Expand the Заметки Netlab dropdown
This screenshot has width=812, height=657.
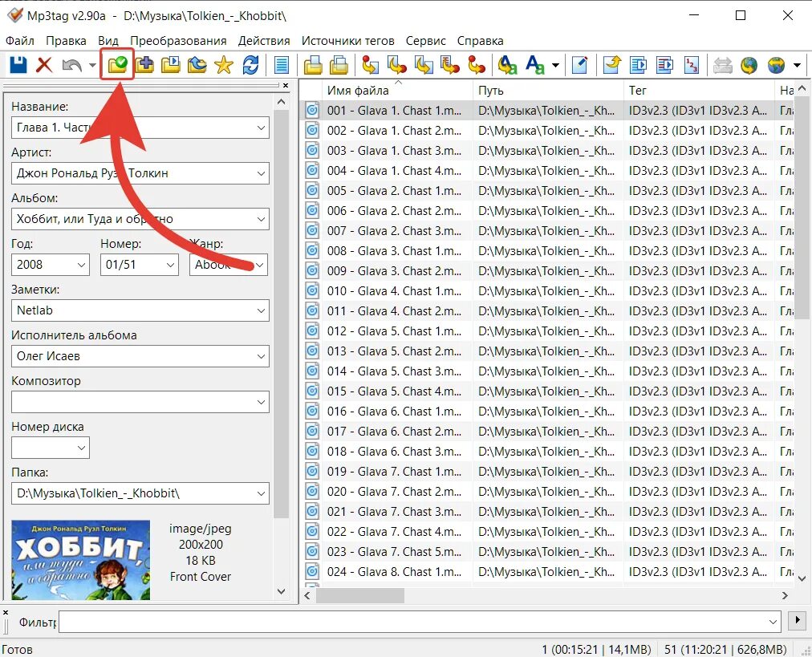click(261, 310)
